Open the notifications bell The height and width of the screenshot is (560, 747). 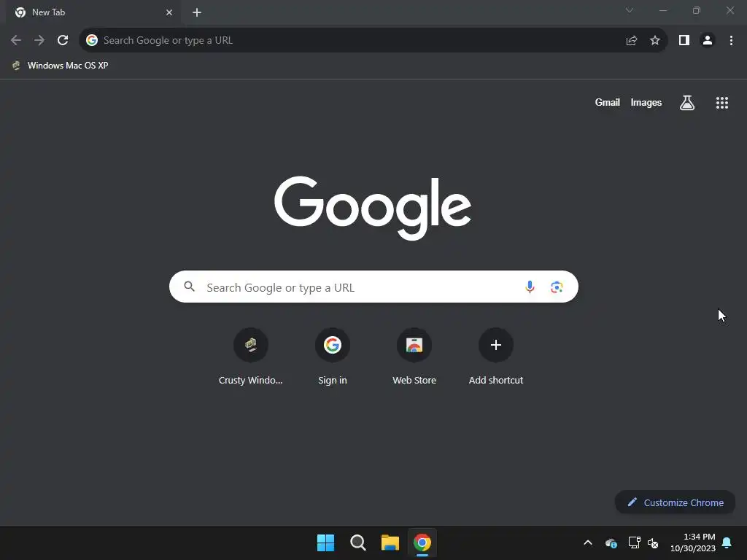727,542
